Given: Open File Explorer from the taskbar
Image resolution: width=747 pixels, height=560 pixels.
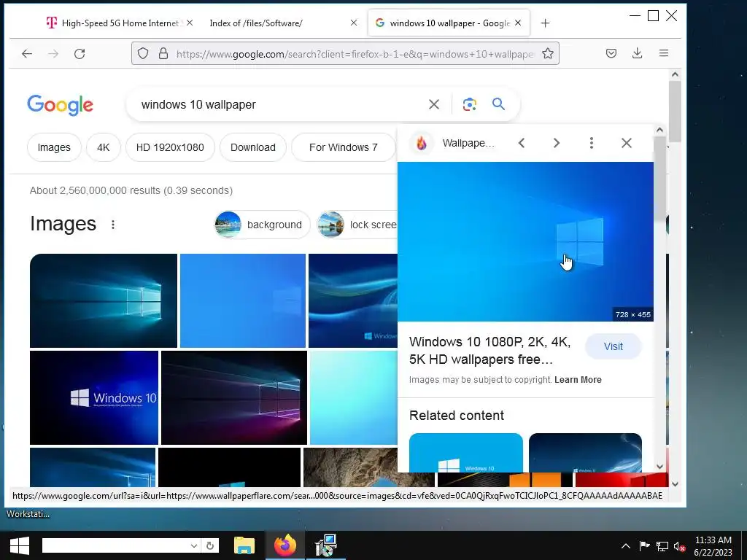Looking at the screenshot, I should (244, 545).
